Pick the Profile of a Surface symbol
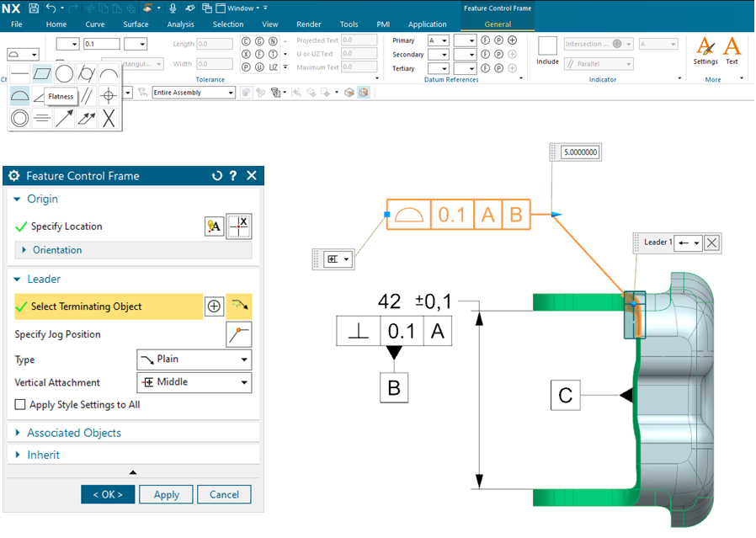This screenshot has width=756, height=538. point(19,96)
